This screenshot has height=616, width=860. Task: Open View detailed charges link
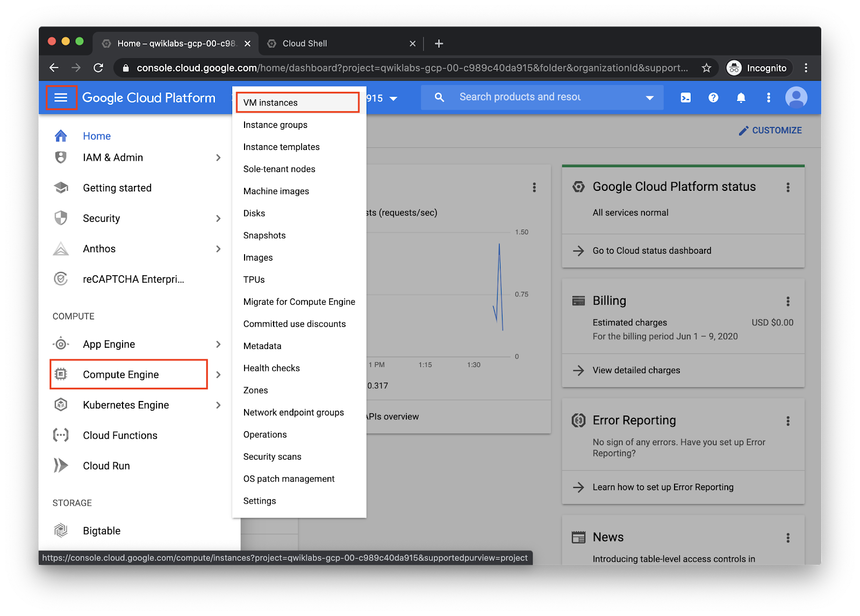click(636, 370)
